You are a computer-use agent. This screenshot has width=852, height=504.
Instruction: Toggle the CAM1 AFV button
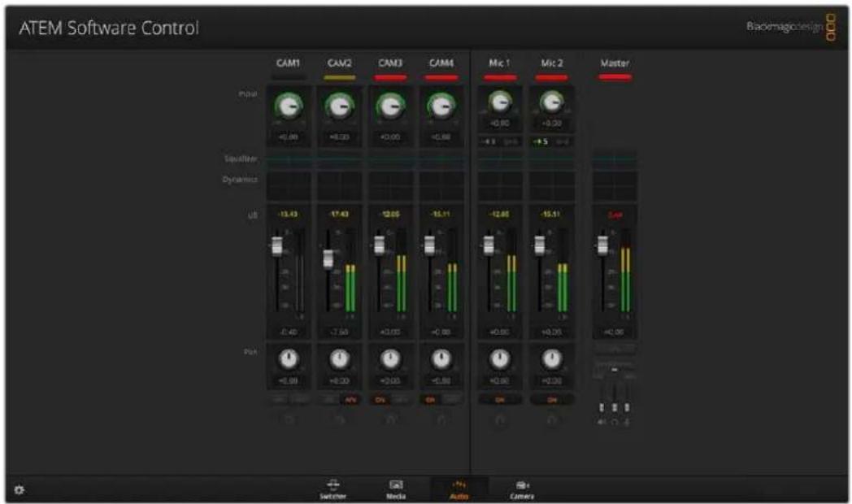tap(299, 400)
